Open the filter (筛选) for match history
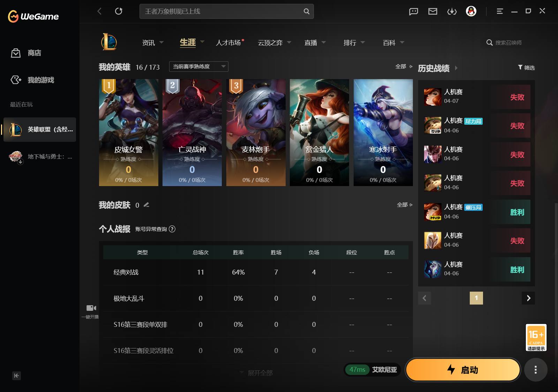 526,68
